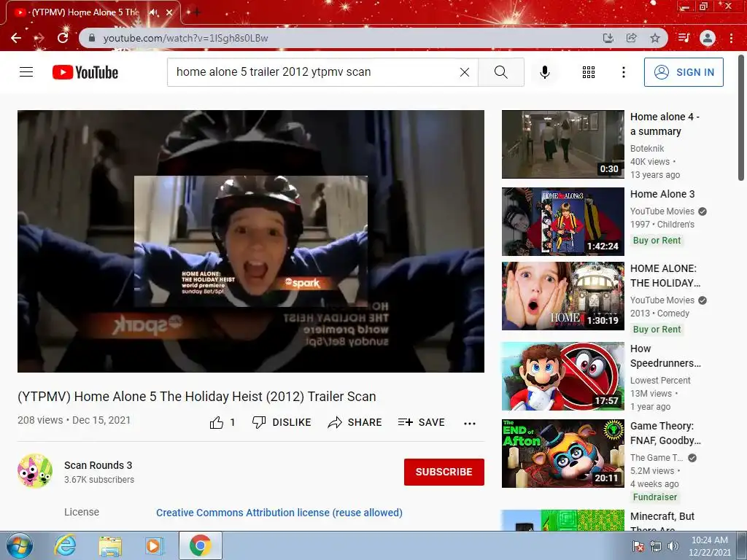Reload the page with the refresh icon
This screenshot has width=747, height=560.
coord(63,38)
